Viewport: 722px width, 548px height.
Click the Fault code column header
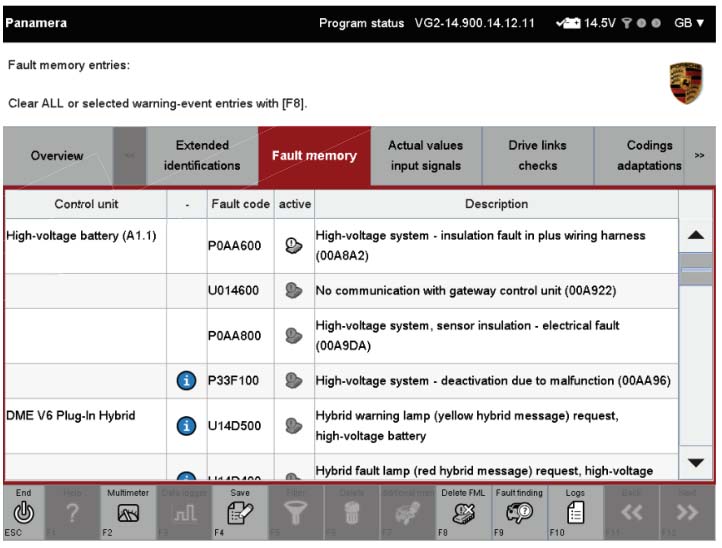tap(240, 204)
